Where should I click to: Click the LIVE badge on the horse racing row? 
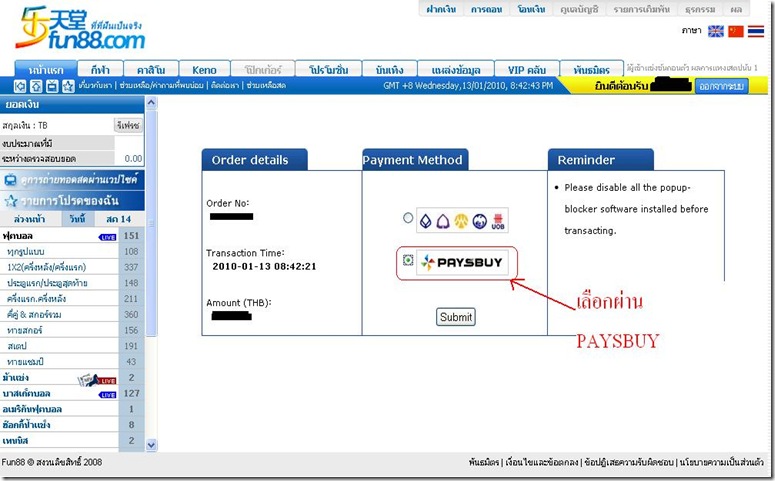click(107, 381)
